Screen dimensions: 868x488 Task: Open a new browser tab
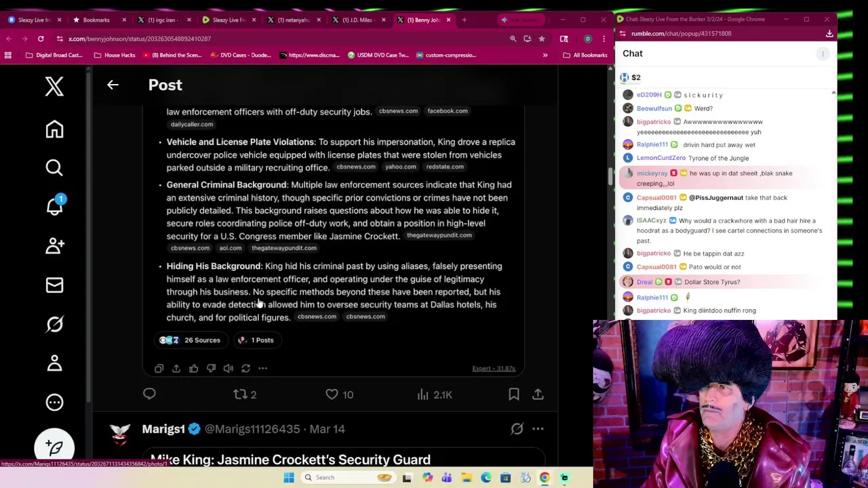[464, 20]
